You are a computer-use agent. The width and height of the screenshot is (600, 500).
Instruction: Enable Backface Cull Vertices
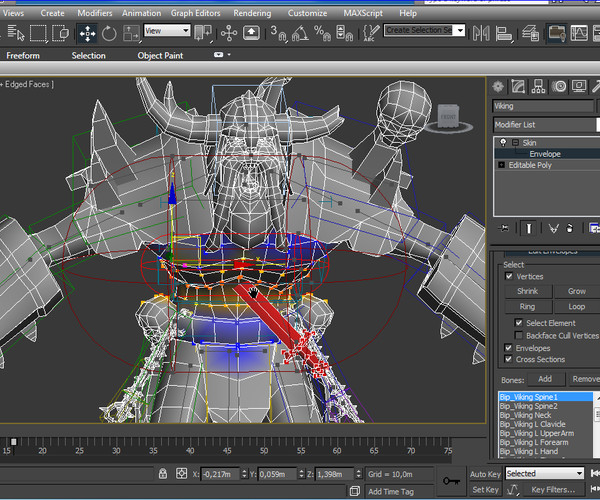click(x=518, y=336)
